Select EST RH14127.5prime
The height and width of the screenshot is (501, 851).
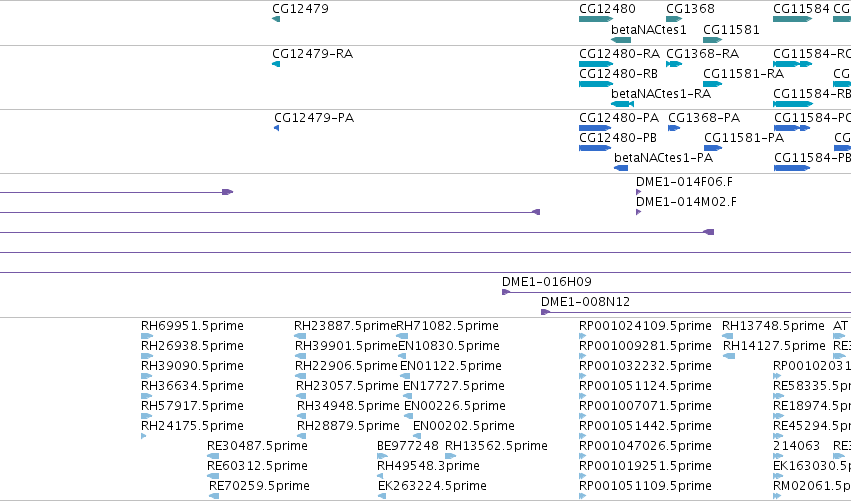774,346
